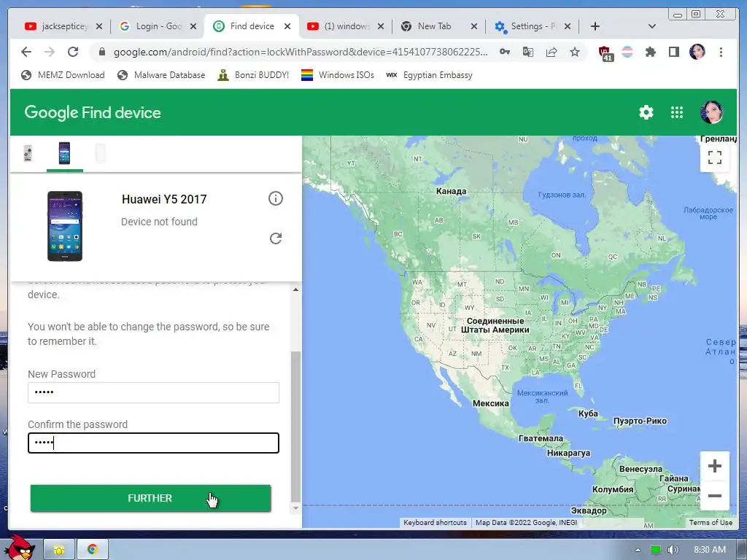Click the Confirm the password field
Image resolution: width=747 pixels, height=560 pixels.
pyautogui.click(x=153, y=443)
